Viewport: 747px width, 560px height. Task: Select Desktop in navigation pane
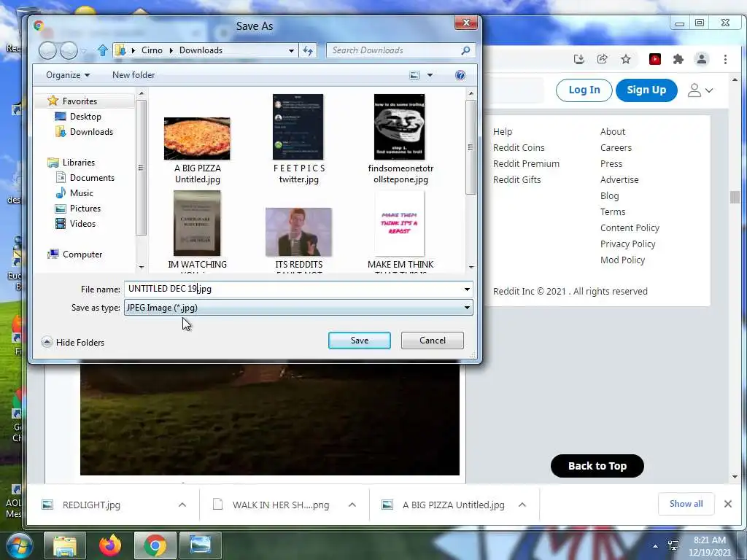click(x=85, y=117)
